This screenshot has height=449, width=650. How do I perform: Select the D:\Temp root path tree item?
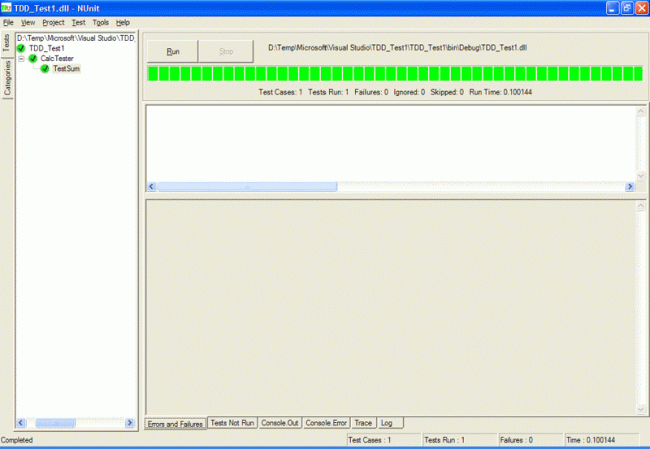[76, 38]
